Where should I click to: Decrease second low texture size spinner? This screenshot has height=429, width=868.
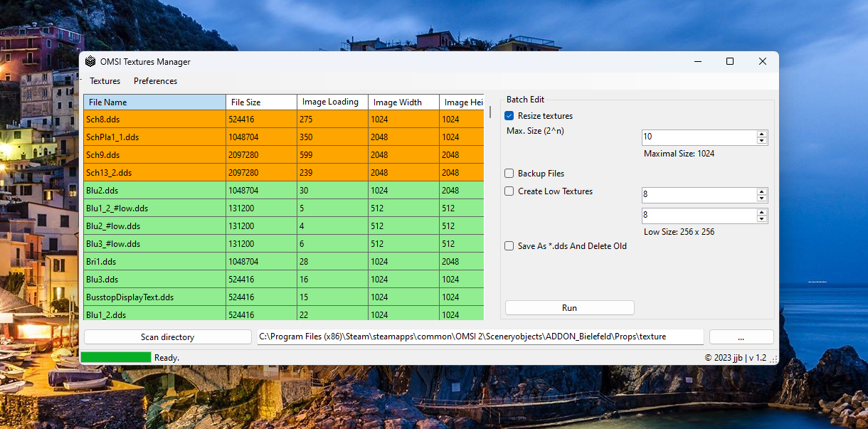pos(762,219)
